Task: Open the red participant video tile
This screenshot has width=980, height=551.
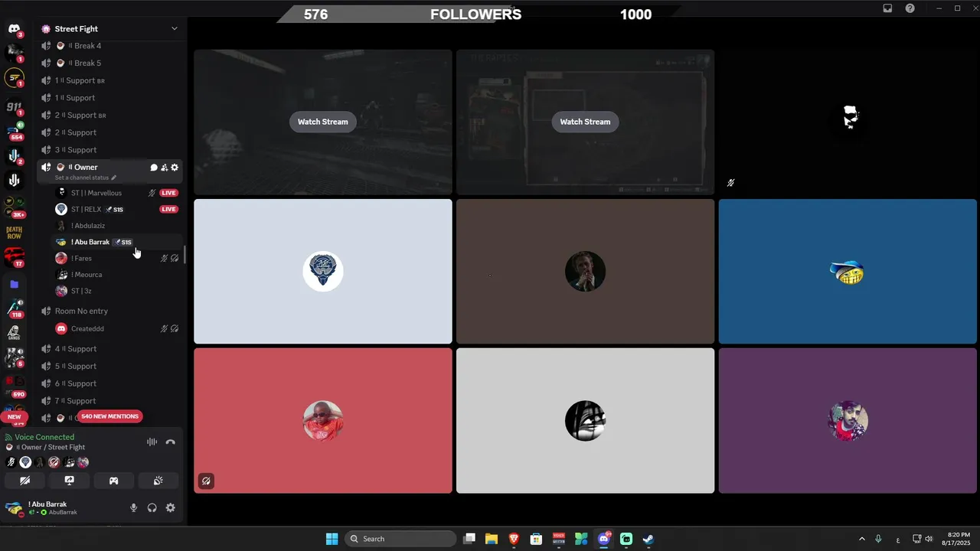Action: (322, 421)
